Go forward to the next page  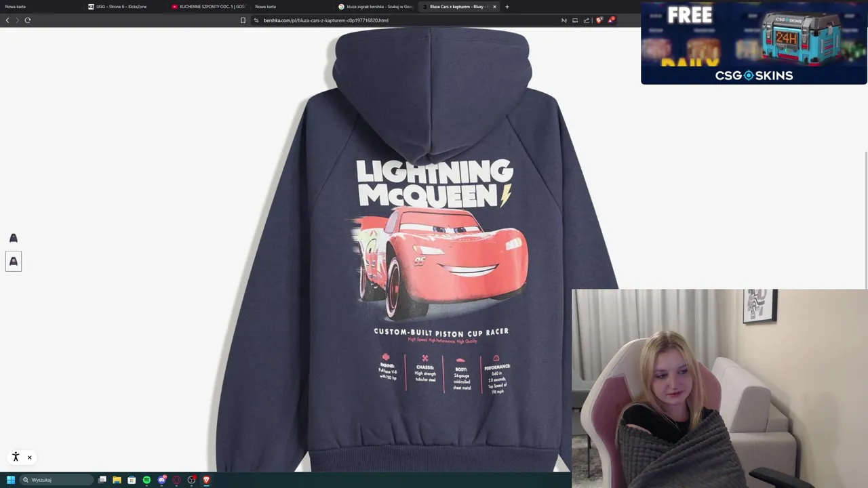(17, 20)
